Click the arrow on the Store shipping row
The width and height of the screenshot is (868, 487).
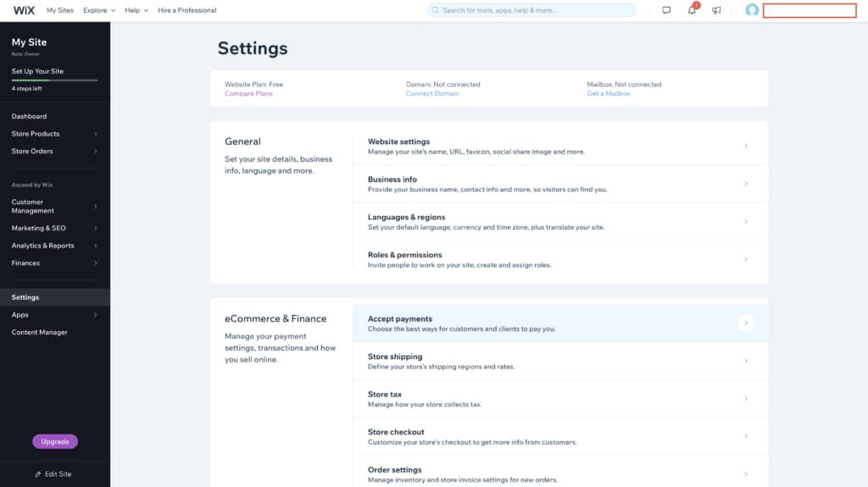click(x=746, y=361)
